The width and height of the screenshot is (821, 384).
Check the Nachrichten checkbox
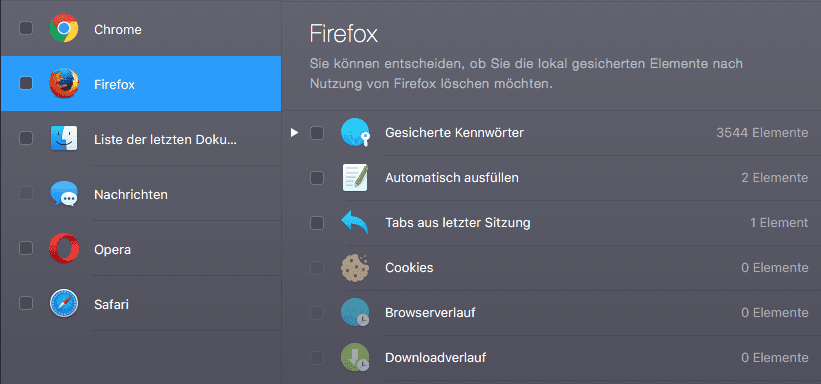(x=26, y=193)
